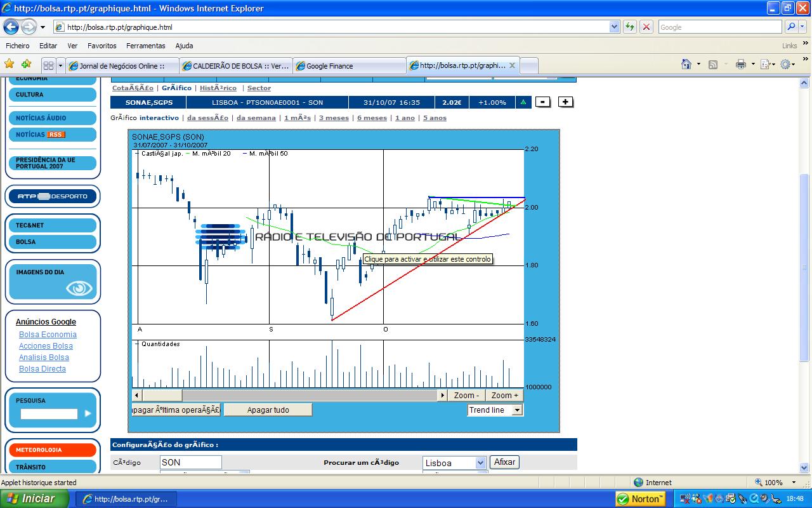812x508 pixels.
Task: Click the plus button beside the SONAE quote
Action: [x=566, y=102]
